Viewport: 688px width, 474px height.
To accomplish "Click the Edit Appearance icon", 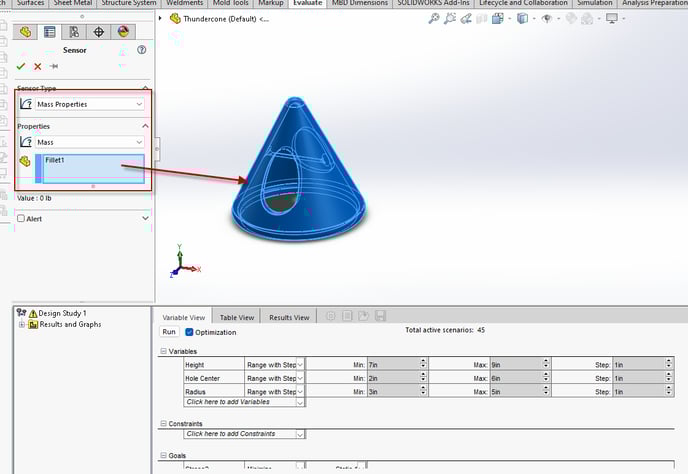I will [571, 18].
